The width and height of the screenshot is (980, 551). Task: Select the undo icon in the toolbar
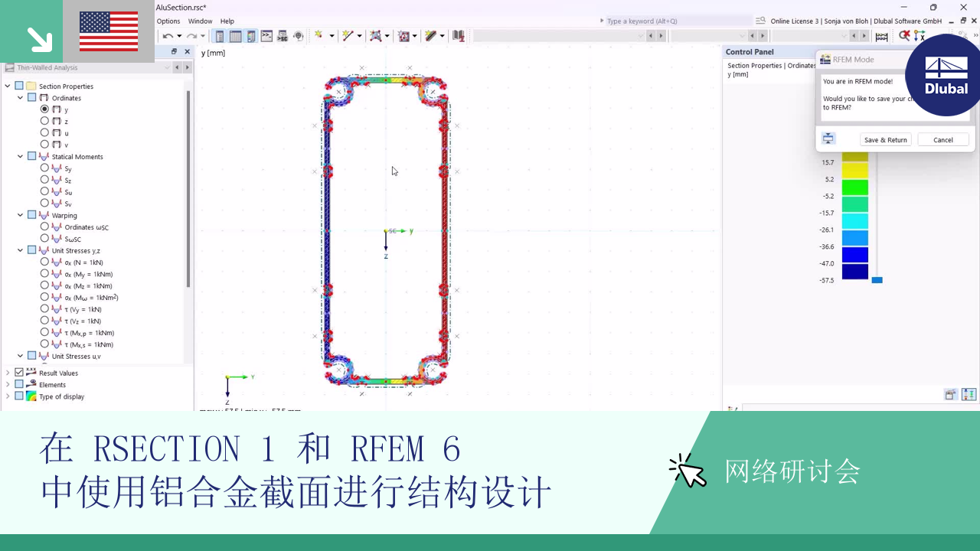pos(165,35)
